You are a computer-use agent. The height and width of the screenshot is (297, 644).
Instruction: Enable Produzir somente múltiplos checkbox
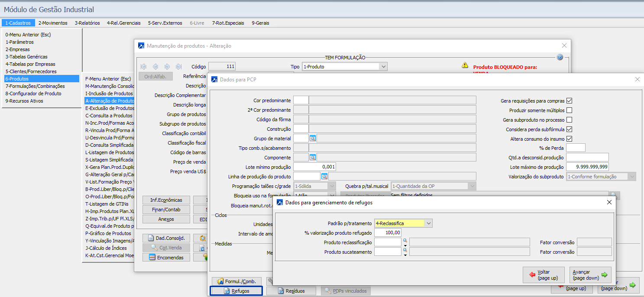[x=569, y=110]
